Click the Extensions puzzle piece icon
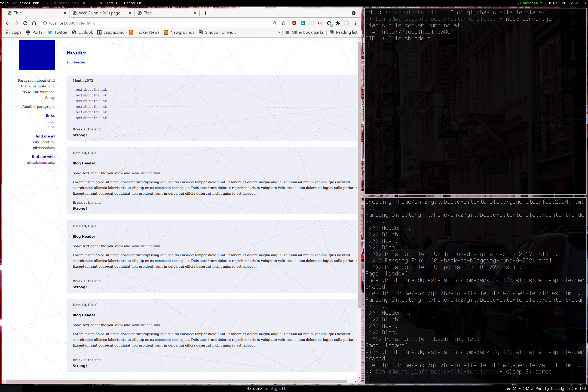The image size is (588, 392). tap(338, 23)
